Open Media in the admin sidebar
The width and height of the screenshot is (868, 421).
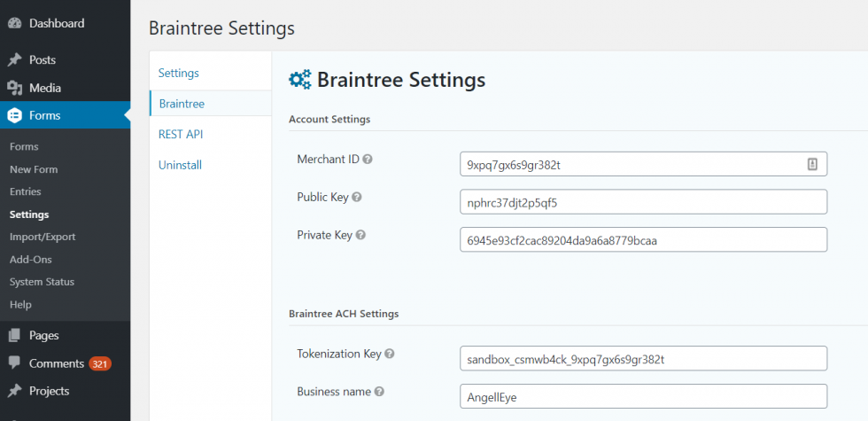[x=44, y=88]
